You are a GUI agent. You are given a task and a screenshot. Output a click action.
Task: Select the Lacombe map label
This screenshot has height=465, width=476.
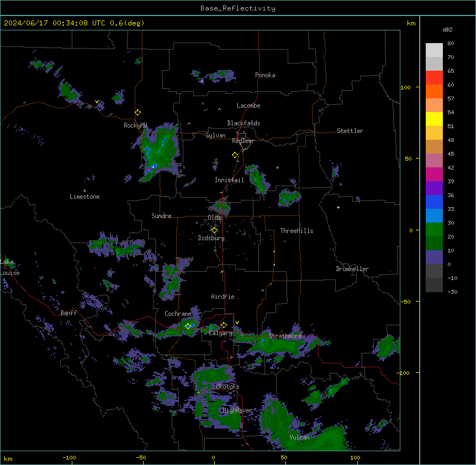pyautogui.click(x=248, y=105)
